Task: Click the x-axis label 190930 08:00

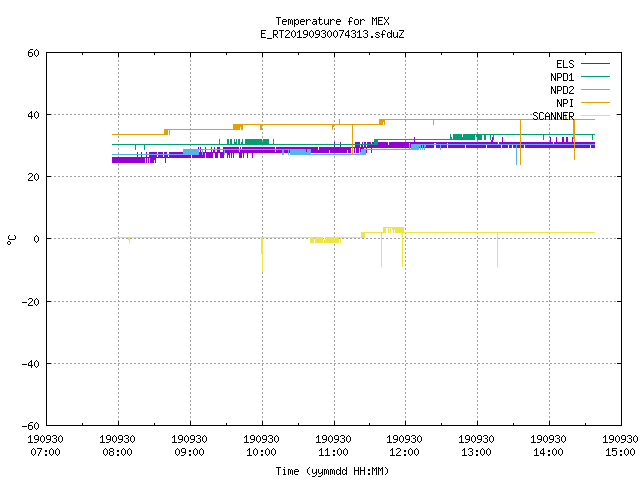Action: click(118, 446)
